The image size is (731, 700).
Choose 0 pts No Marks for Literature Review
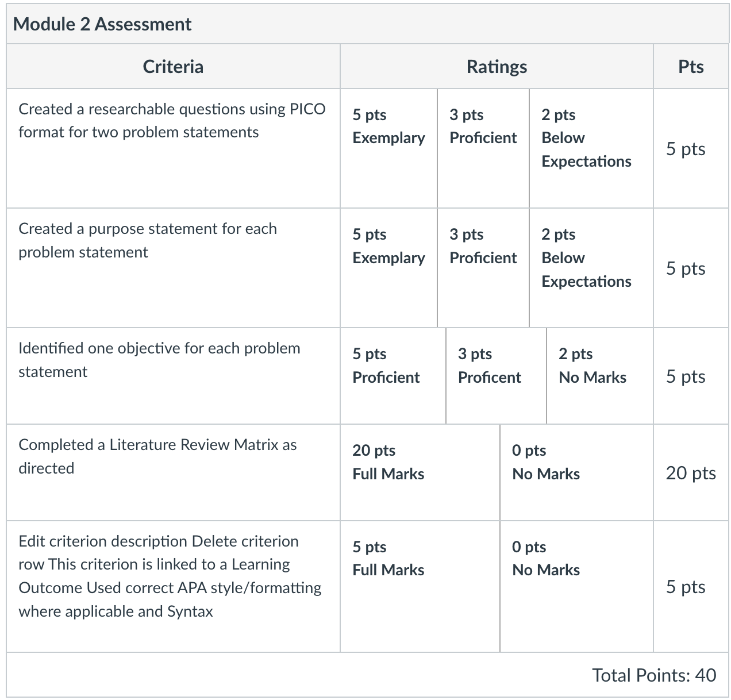577,473
